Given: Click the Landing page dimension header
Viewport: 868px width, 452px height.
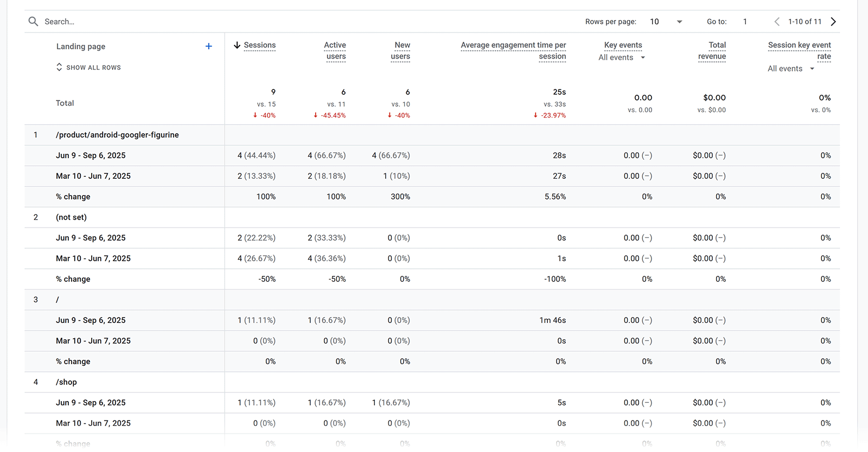Looking at the screenshot, I should 81,47.
